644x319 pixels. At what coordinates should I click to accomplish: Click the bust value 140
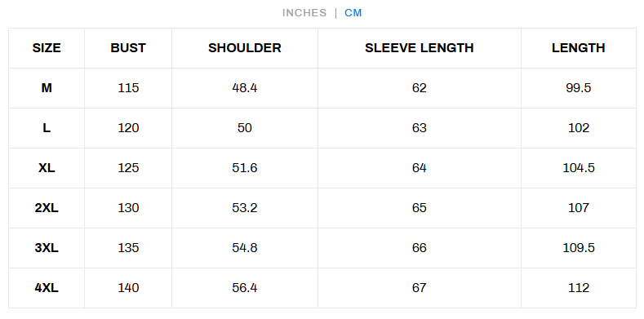tap(128, 288)
